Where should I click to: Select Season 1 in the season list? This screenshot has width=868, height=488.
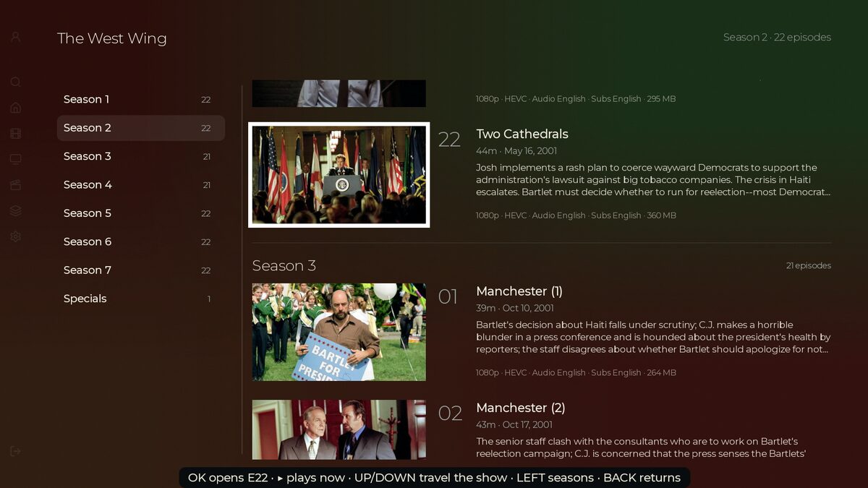tap(141, 100)
